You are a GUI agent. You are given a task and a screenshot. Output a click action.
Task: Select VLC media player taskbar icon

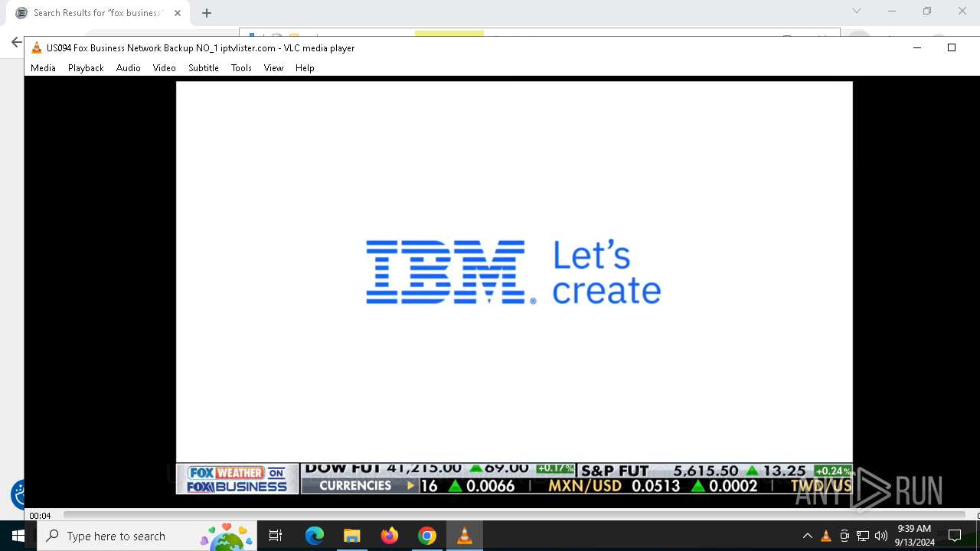click(x=464, y=536)
